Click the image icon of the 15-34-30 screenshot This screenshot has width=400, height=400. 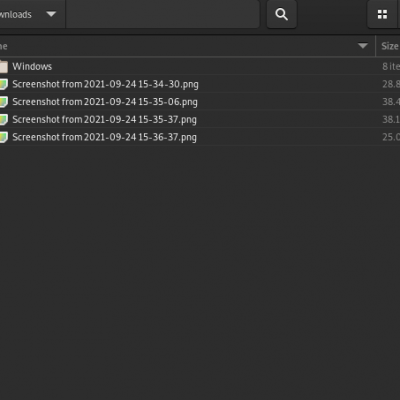click(4, 84)
